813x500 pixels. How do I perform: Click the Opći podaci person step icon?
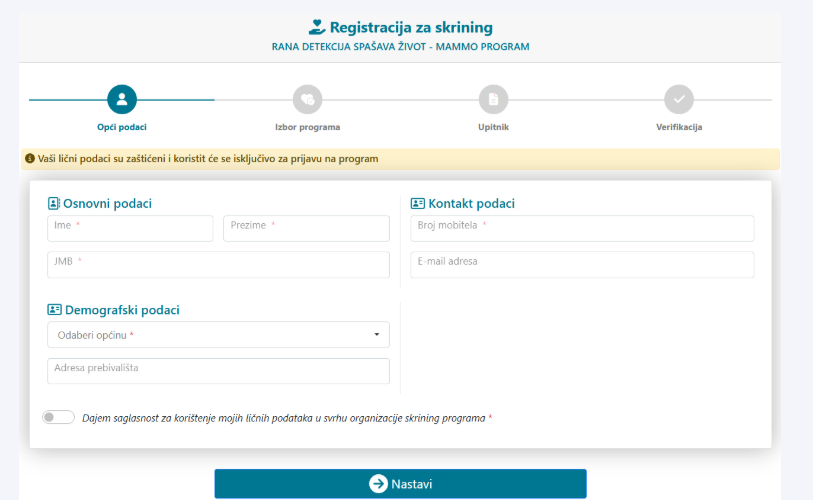click(122, 99)
